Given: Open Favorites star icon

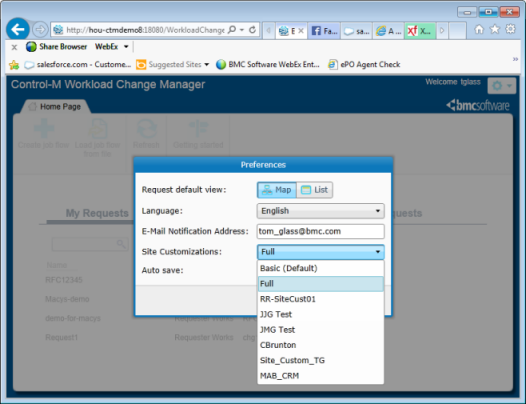Looking at the screenshot, I should click(494, 30).
